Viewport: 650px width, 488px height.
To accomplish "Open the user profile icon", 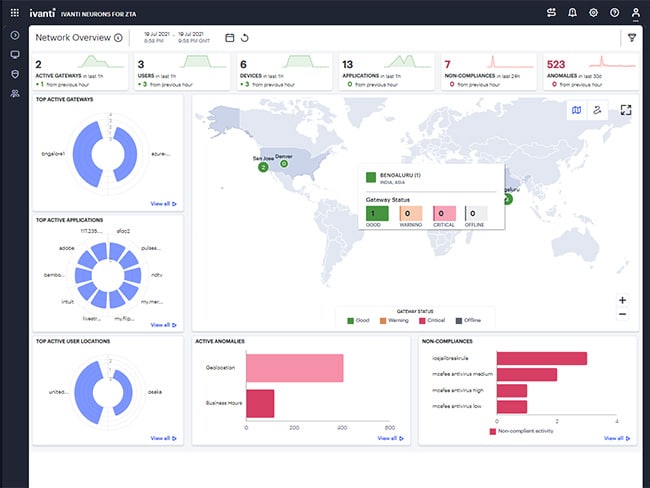I will click(x=635, y=13).
